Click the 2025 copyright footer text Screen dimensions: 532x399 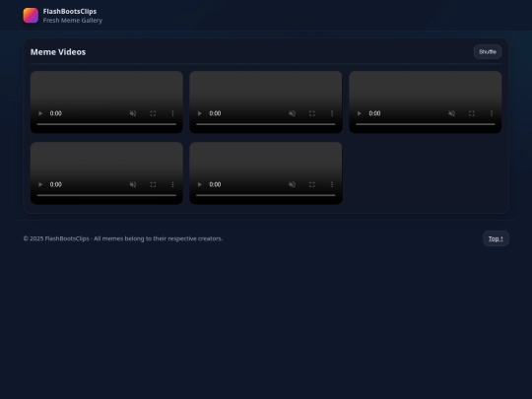(123, 238)
